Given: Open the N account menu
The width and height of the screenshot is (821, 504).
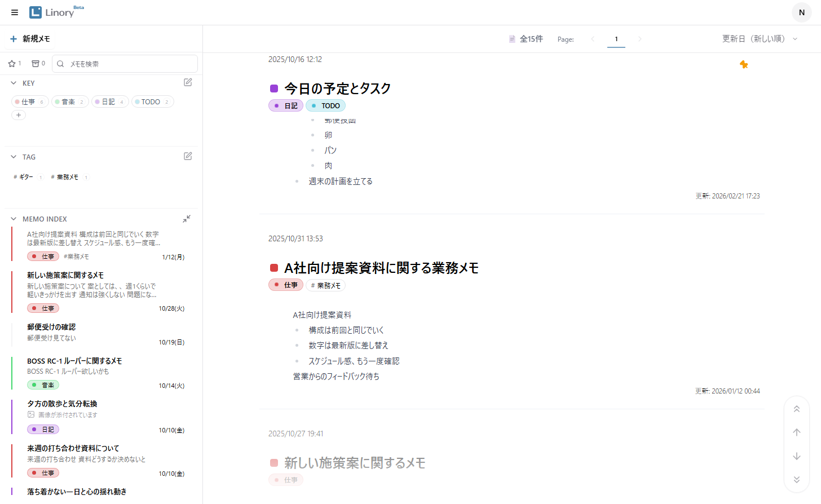Looking at the screenshot, I should click(x=801, y=12).
